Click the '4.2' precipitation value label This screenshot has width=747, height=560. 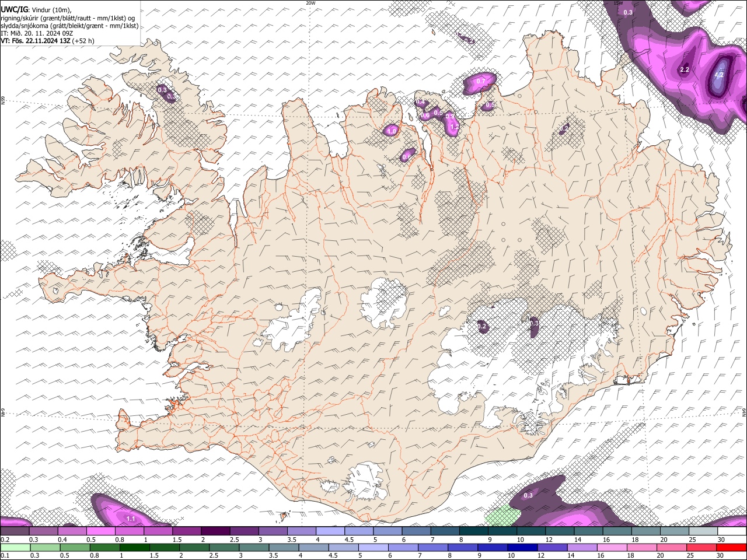click(x=719, y=75)
